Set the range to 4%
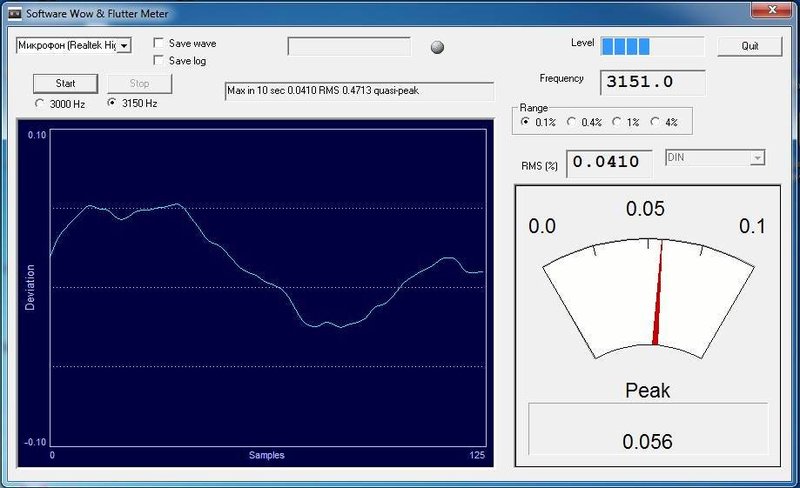This screenshot has width=800, height=488. (655, 121)
